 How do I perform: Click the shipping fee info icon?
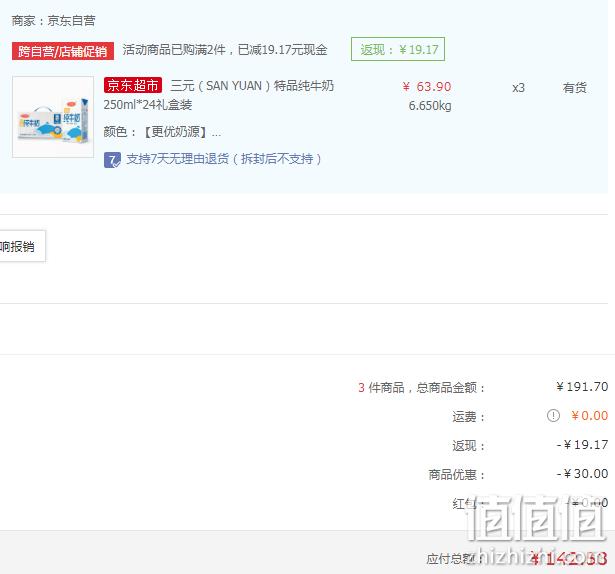pyautogui.click(x=553, y=415)
